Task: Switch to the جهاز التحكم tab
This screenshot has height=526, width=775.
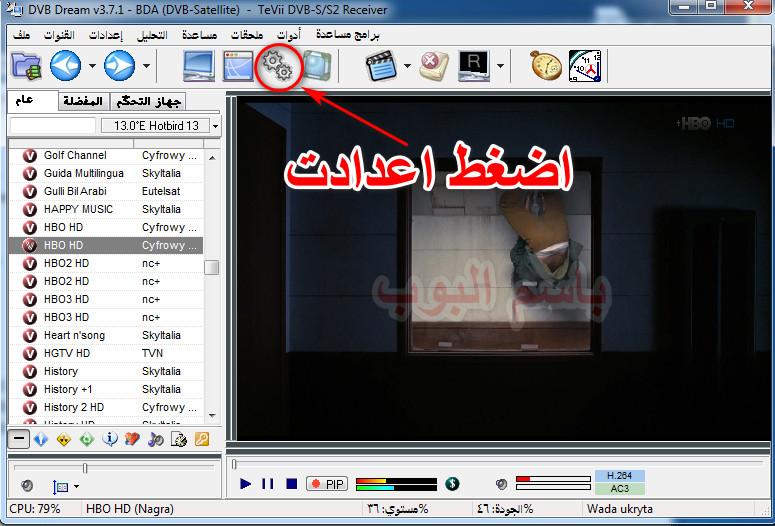Action: click(148, 102)
